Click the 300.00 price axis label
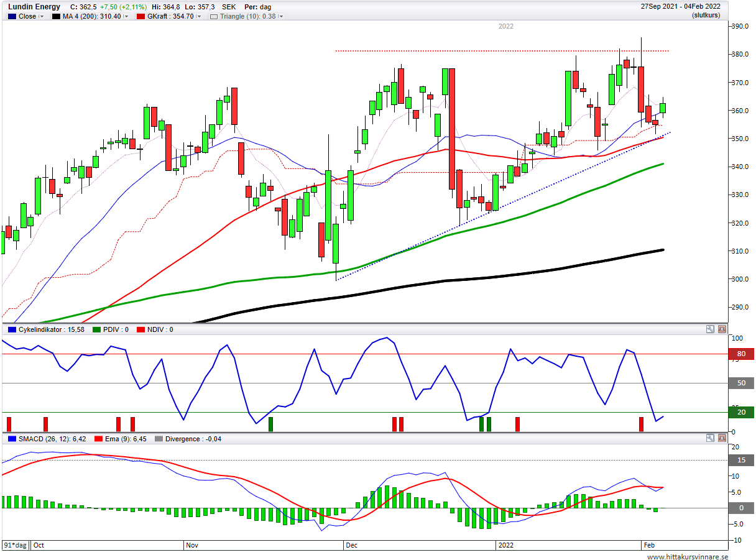The height and width of the screenshot is (560, 756). [x=741, y=279]
